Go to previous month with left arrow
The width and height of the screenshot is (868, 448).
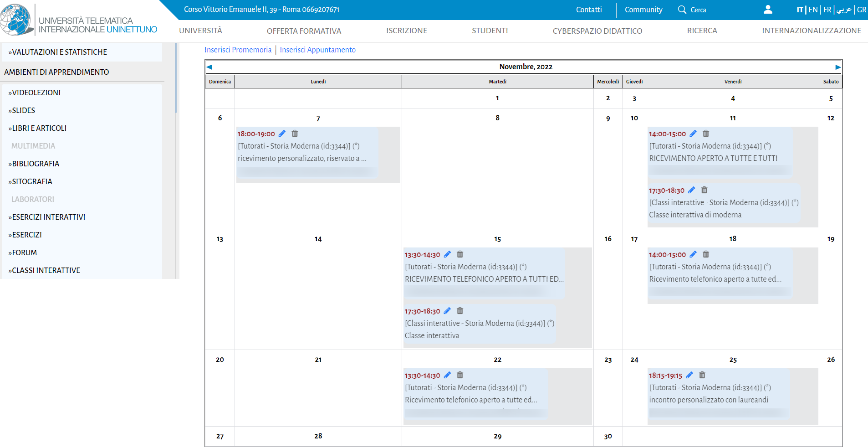(x=209, y=67)
